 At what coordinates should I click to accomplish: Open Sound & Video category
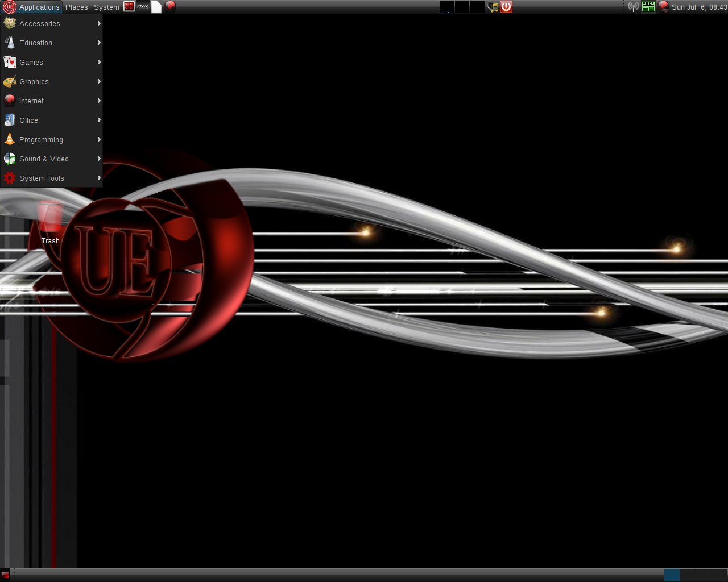pos(51,159)
